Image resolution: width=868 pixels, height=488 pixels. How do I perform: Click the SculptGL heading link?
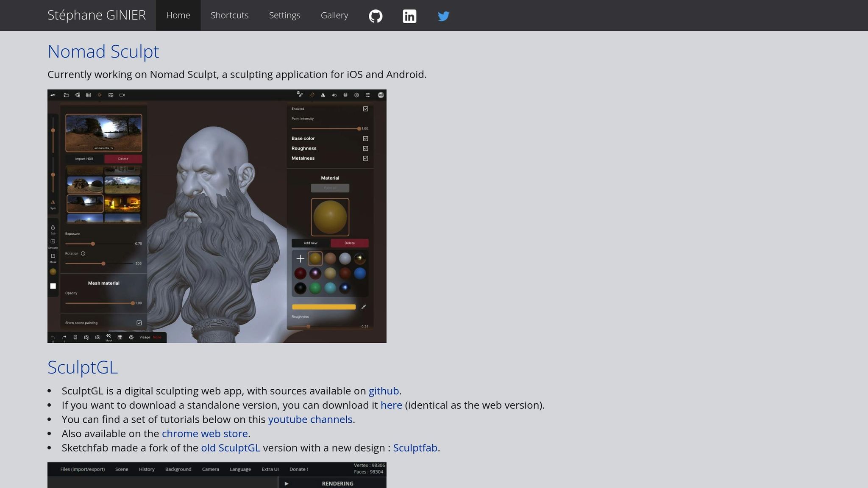click(83, 367)
